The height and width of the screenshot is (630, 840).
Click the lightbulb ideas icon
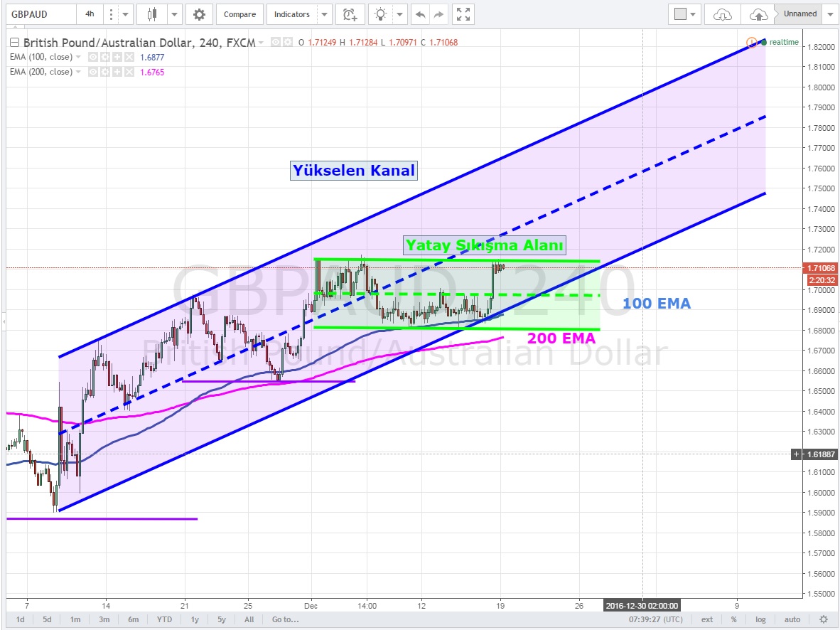click(380, 14)
